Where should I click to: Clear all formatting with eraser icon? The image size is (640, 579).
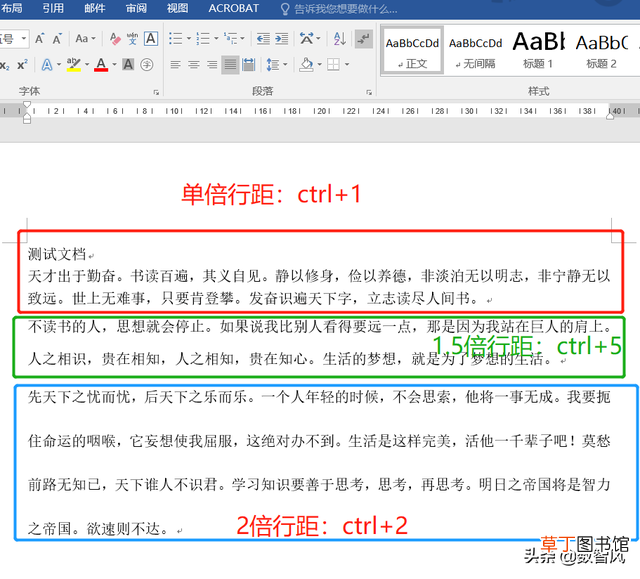pyautogui.click(x=115, y=39)
